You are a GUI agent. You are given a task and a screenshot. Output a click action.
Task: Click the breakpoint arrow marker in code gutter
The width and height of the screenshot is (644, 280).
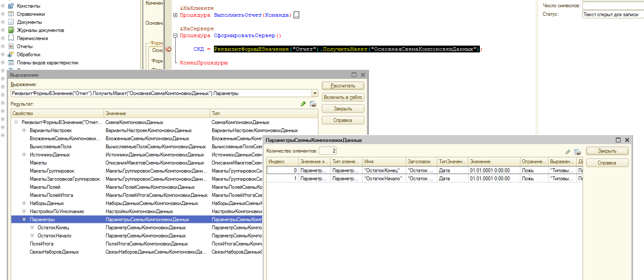[x=168, y=49]
